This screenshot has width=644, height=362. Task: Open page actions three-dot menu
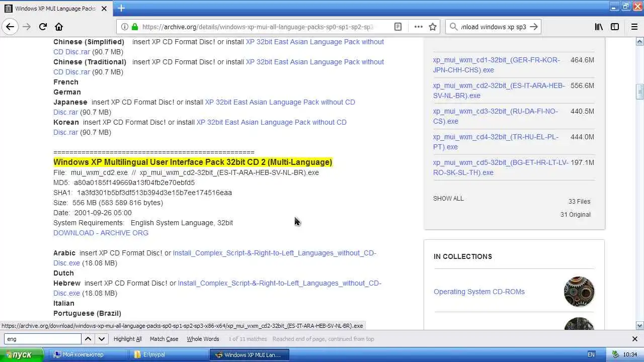(x=418, y=27)
